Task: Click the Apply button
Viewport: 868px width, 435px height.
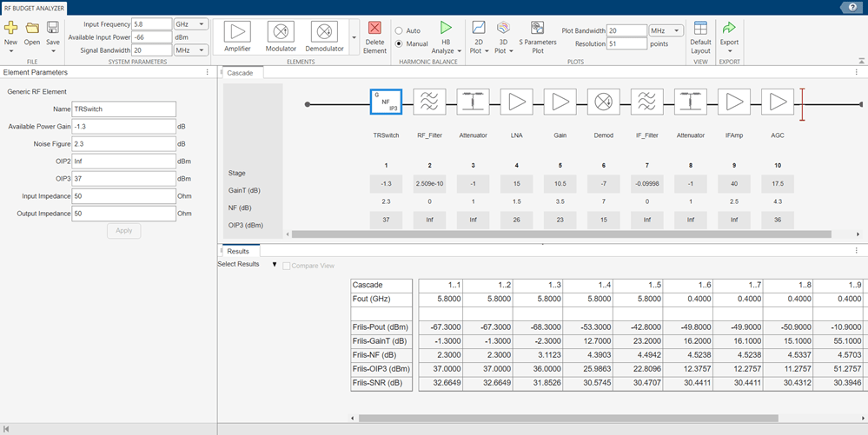Action: (x=123, y=231)
